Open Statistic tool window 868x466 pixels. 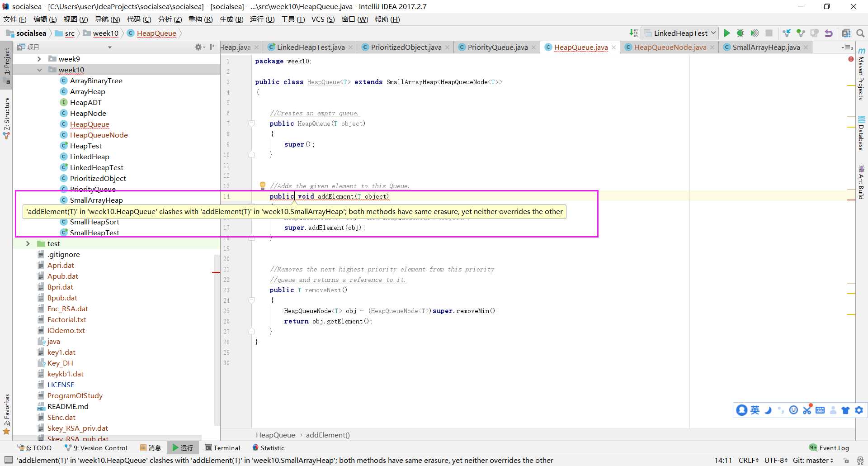click(268, 448)
